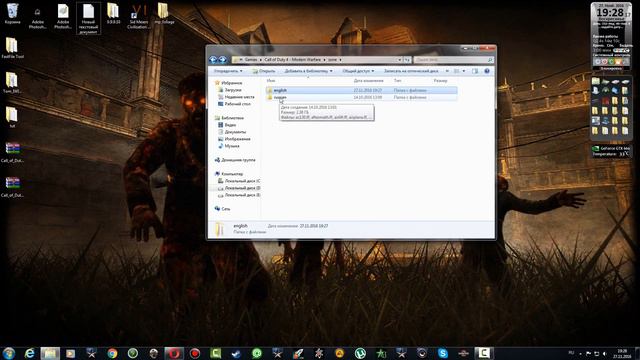Select the russian folder row

[361, 98]
